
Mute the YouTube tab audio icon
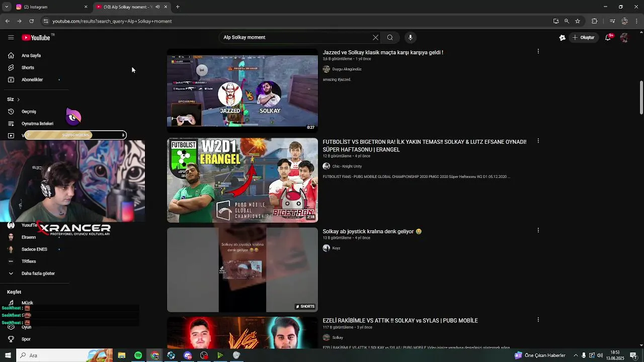[x=157, y=7]
